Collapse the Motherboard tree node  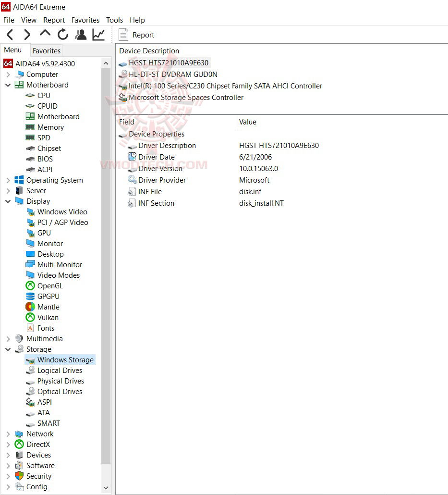[x=8, y=85]
